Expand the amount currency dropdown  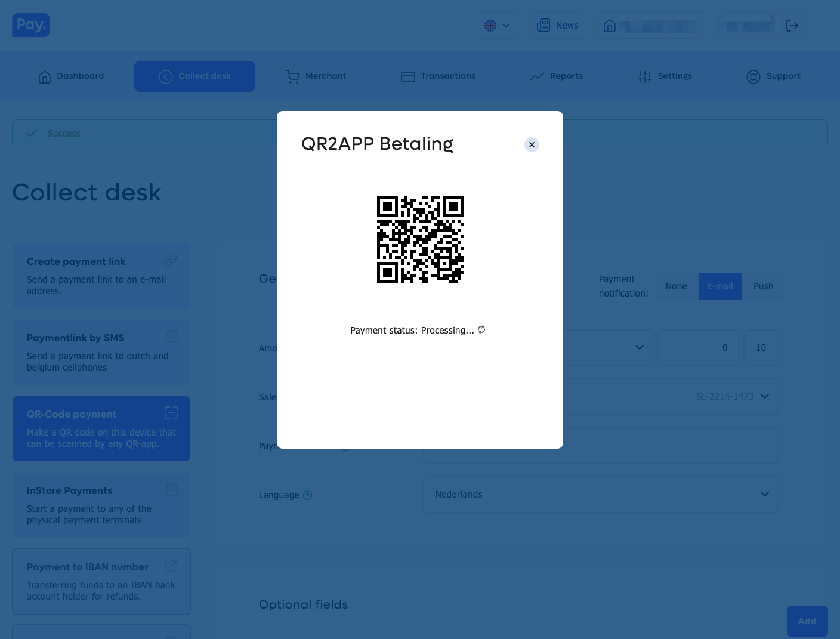click(640, 347)
